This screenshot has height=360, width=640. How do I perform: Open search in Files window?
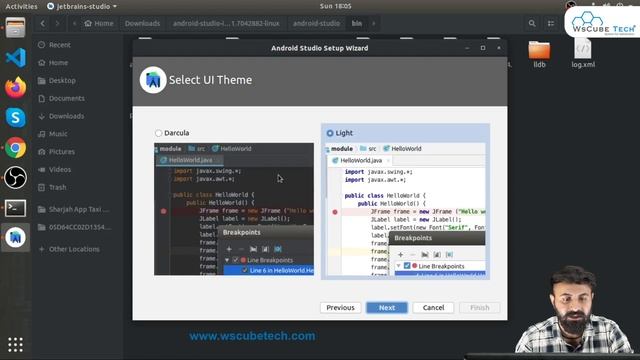(x=532, y=24)
